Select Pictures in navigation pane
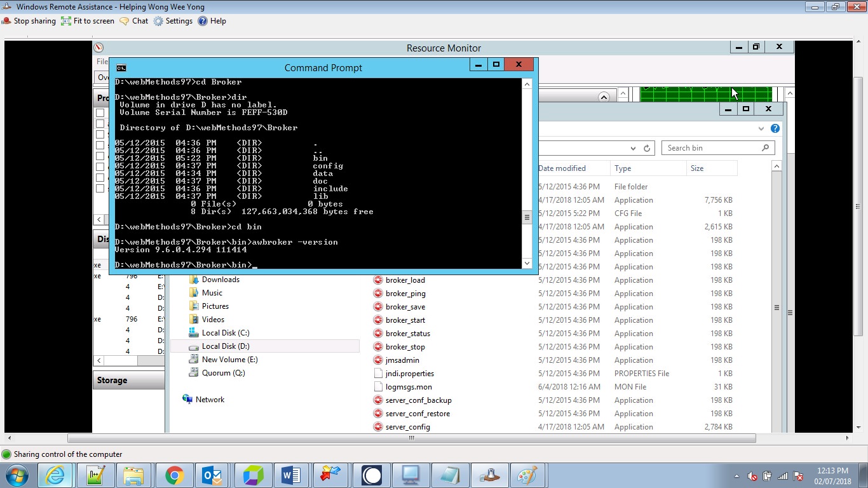This screenshot has height=488, width=868. click(x=215, y=306)
